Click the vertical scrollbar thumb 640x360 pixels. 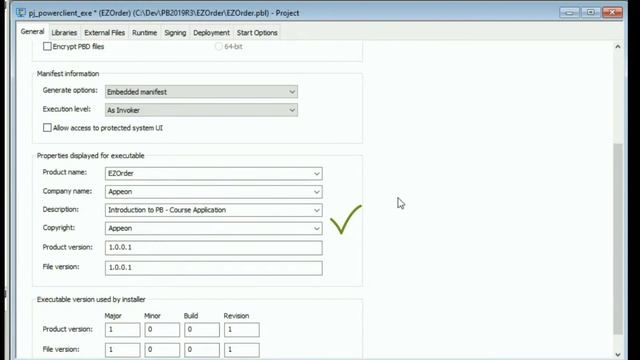tap(618, 239)
